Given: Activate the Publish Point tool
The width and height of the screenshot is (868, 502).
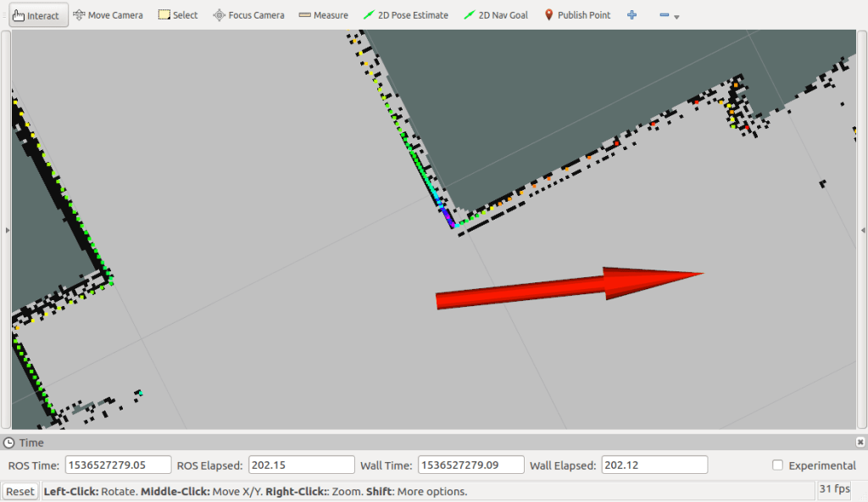Looking at the screenshot, I should coord(576,14).
